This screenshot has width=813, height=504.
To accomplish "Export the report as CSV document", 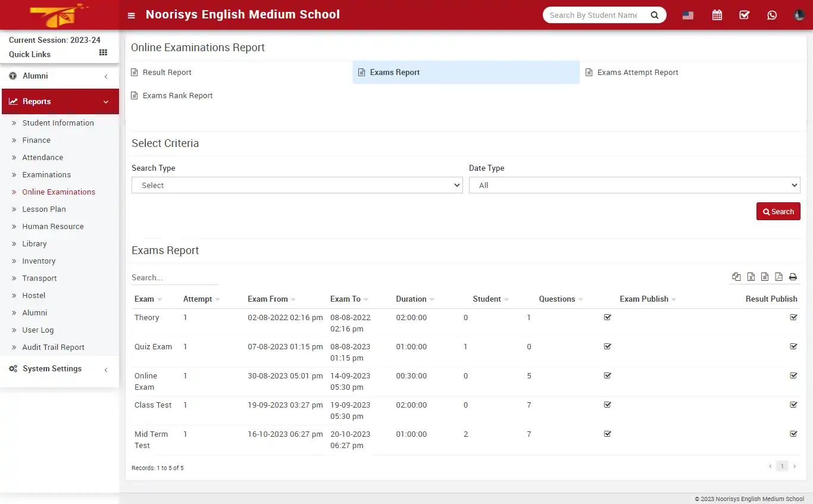I will [765, 277].
